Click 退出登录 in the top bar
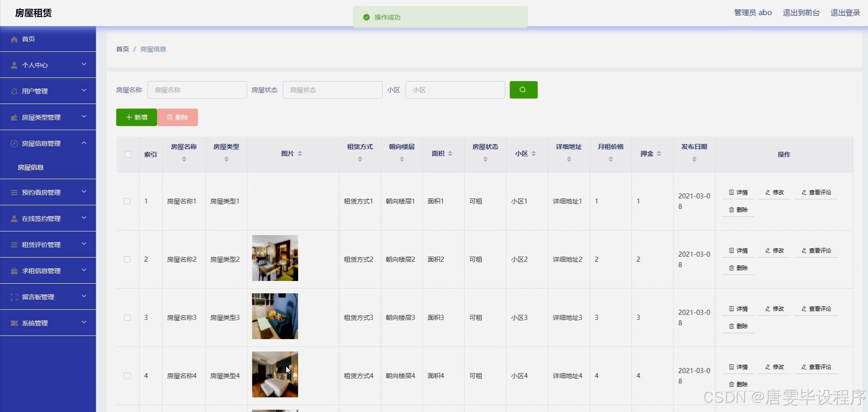Image resolution: width=868 pixels, height=412 pixels. point(845,13)
